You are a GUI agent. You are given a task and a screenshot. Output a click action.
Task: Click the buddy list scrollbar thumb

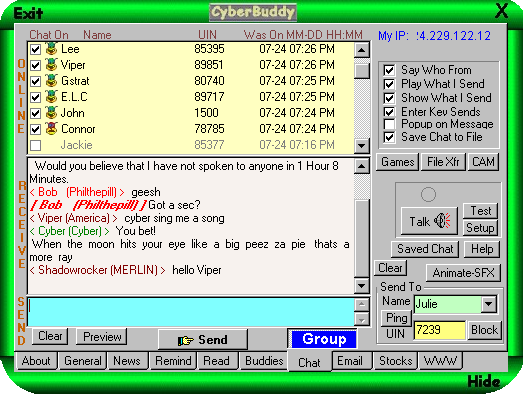tap(362, 70)
